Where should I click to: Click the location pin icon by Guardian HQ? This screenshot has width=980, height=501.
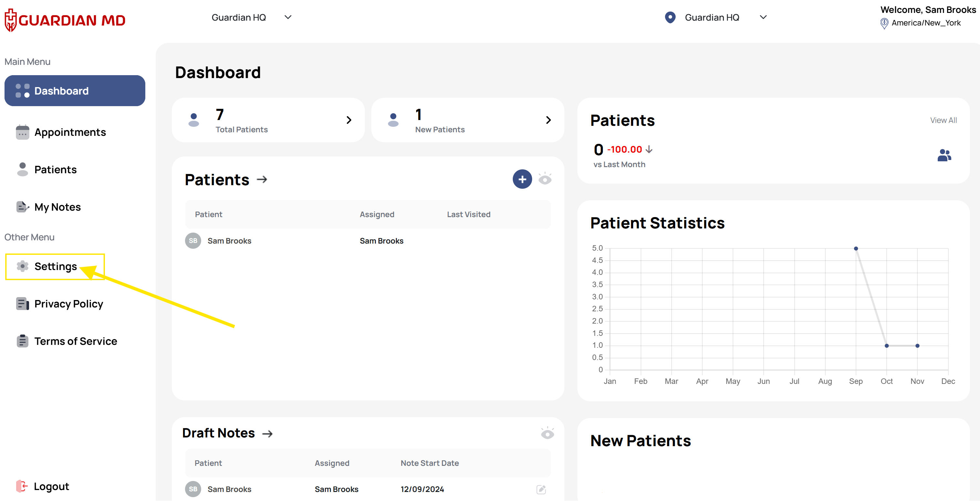670,17
